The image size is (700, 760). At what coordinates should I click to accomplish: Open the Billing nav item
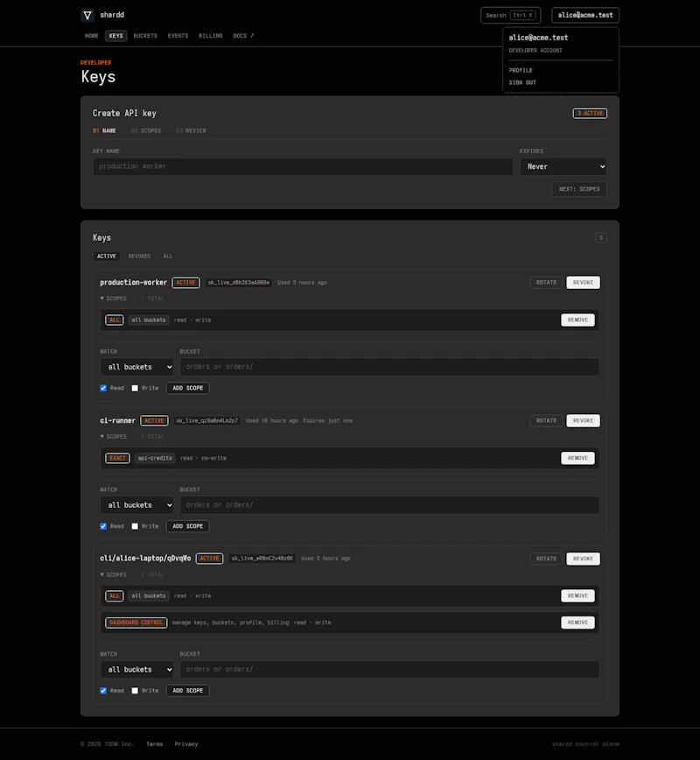tap(211, 36)
